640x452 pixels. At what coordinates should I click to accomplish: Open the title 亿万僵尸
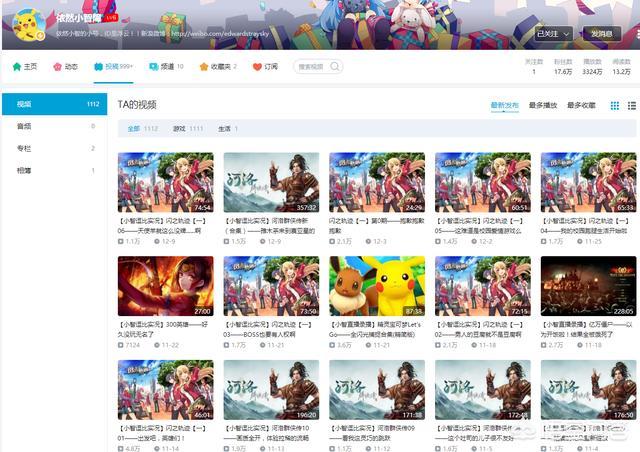587,330
